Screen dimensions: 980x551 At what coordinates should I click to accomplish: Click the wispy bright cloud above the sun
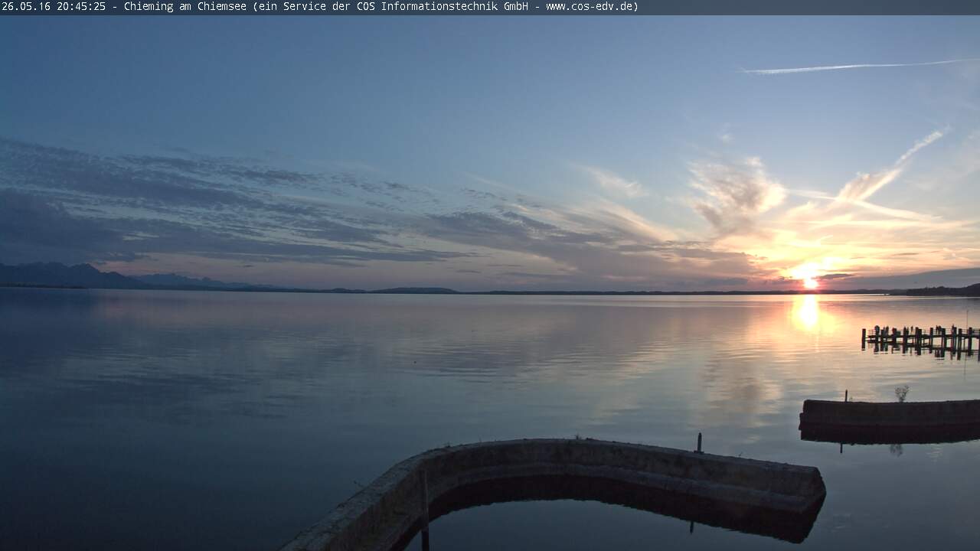(735, 191)
